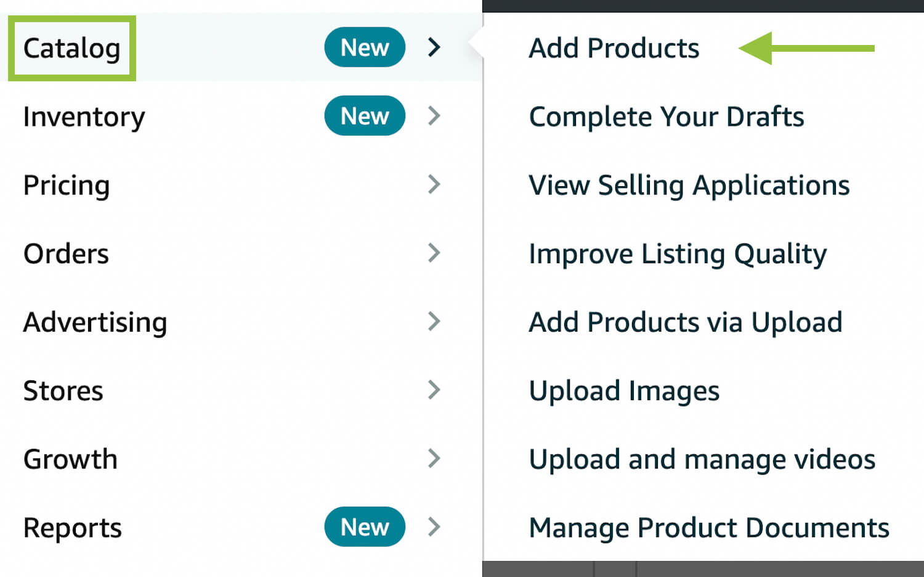Open the Catalog menu
924x577 pixels.
(71, 48)
